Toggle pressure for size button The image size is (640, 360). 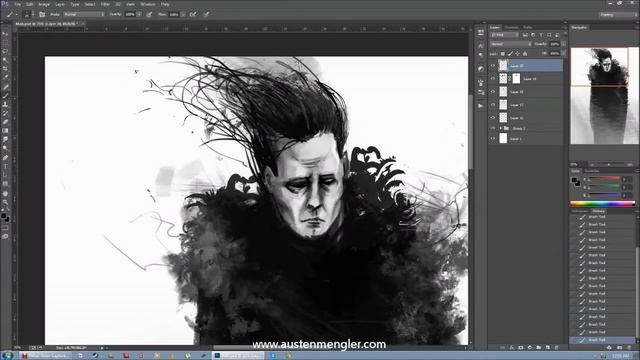pos(207,14)
